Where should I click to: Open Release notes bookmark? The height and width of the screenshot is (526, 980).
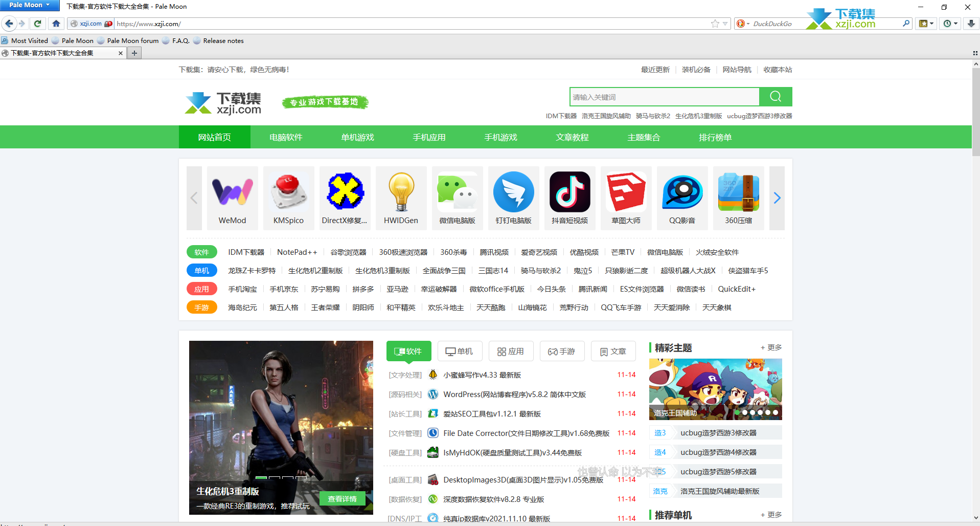[x=218, y=40]
